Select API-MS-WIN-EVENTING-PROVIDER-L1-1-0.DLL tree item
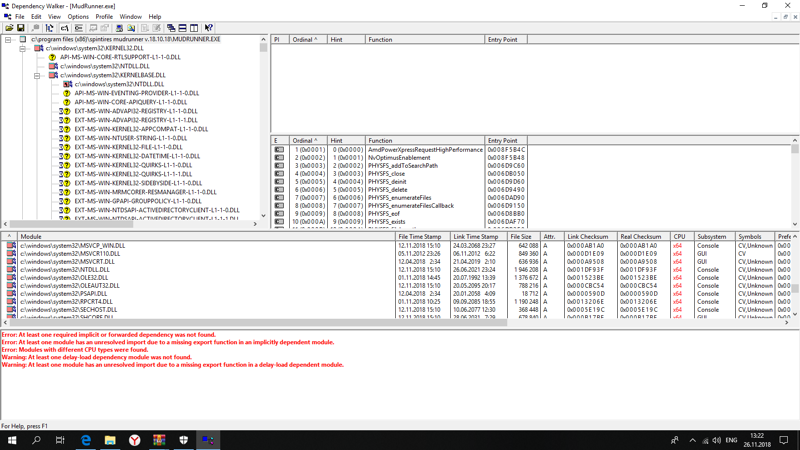The height and width of the screenshot is (450, 800). tap(137, 93)
